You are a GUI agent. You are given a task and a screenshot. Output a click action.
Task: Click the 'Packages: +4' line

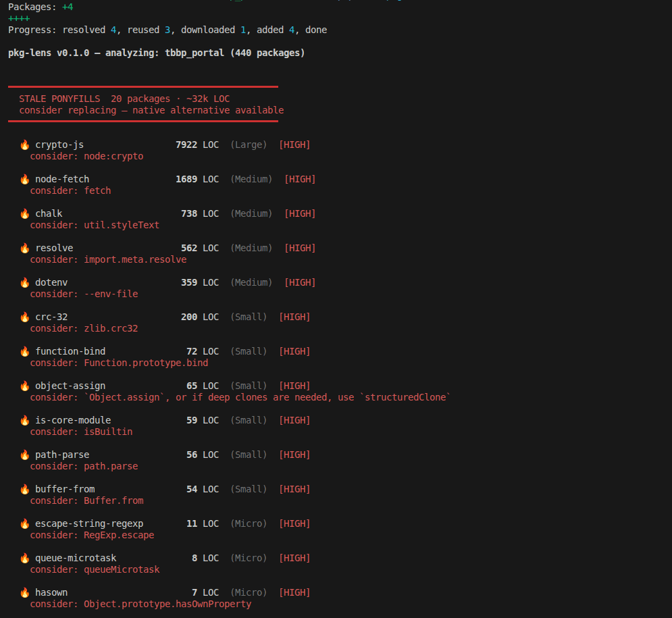point(41,7)
